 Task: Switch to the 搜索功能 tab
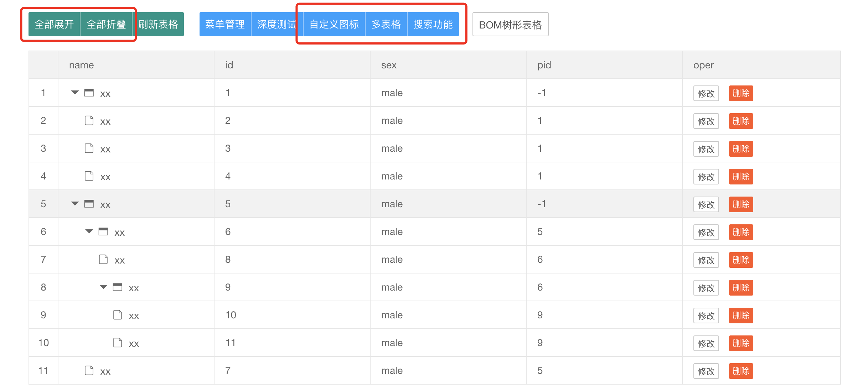[x=433, y=24]
